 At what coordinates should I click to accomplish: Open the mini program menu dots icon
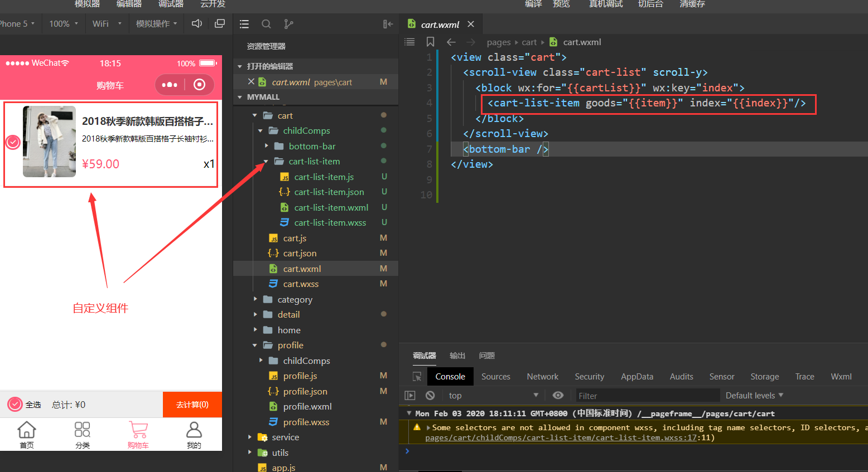(170, 85)
